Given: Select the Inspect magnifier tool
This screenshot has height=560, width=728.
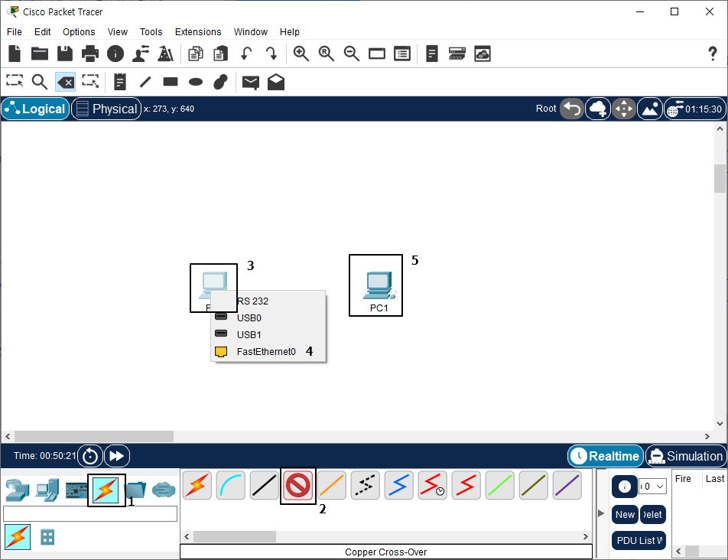Looking at the screenshot, I should click(40, 82).
